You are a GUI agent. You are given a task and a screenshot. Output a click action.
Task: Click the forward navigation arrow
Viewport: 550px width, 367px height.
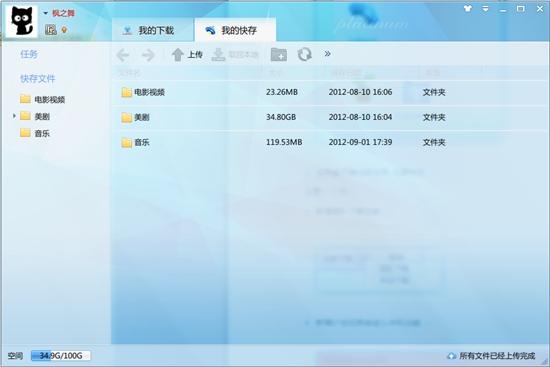click(148, 55)
